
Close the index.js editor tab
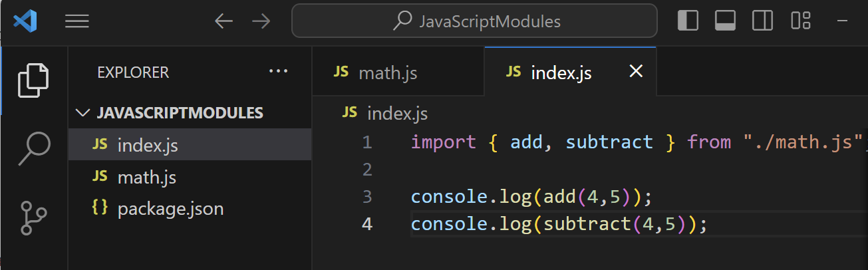pos(636,71)
